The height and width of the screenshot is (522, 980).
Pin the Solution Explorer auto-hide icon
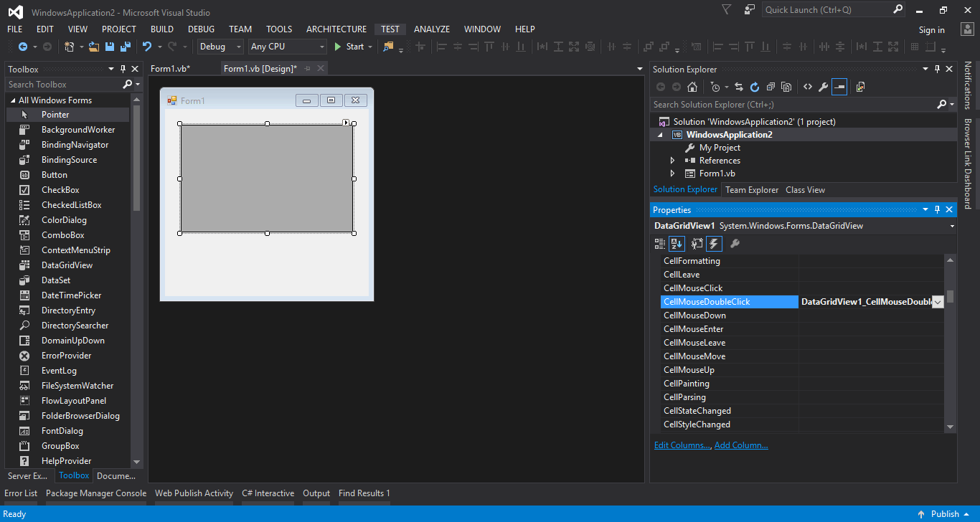(x=937, y=69)
